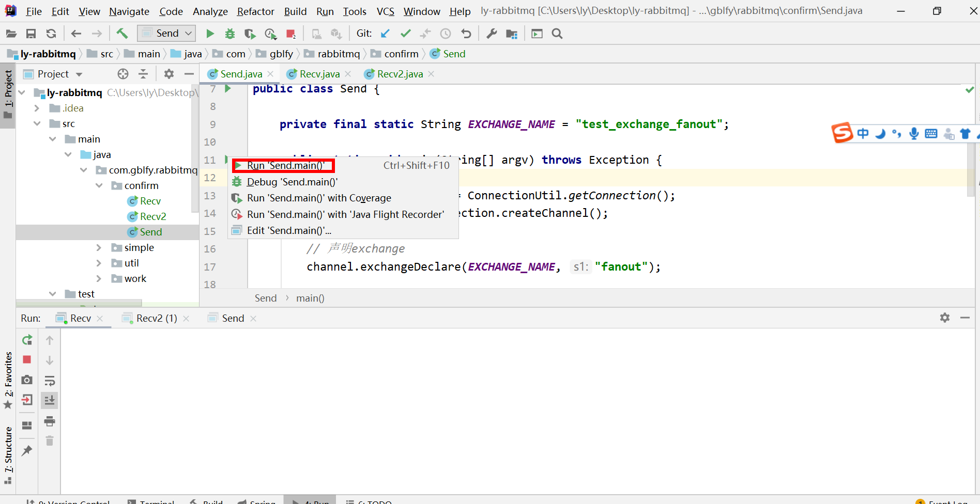Switch to Recv2 (1) run tab
980x504 pixels.
[x=157, y=318]
